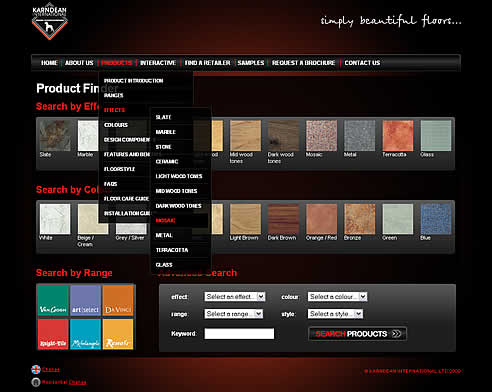This screenshot has width=492, height=392.
Task: Click the Change link beside the flag
Action: [x=51, y=369]
